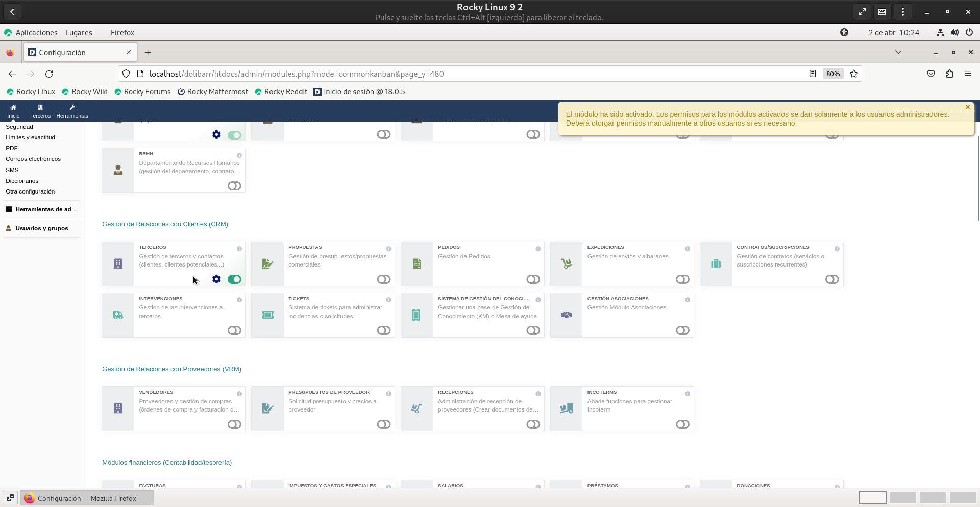Expand the Firefox tab list dropdown
980x507 pixels.
(x=898, y=52)
